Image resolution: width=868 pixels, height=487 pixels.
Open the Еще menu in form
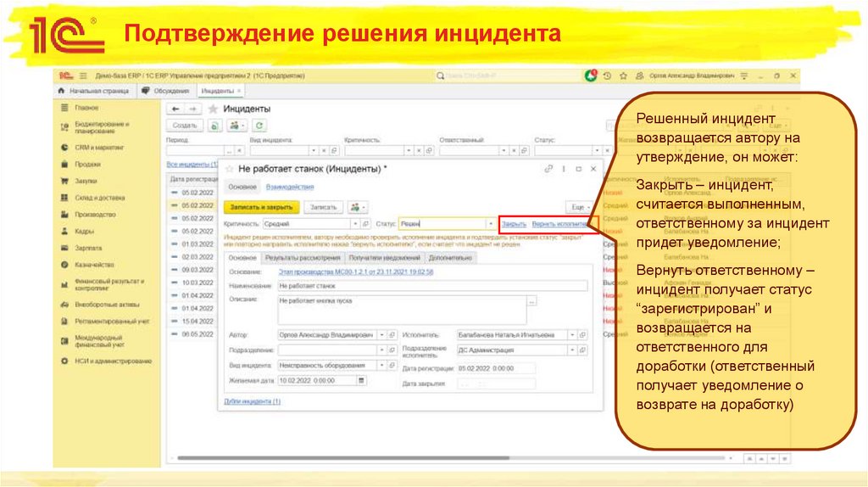(580, 207)
